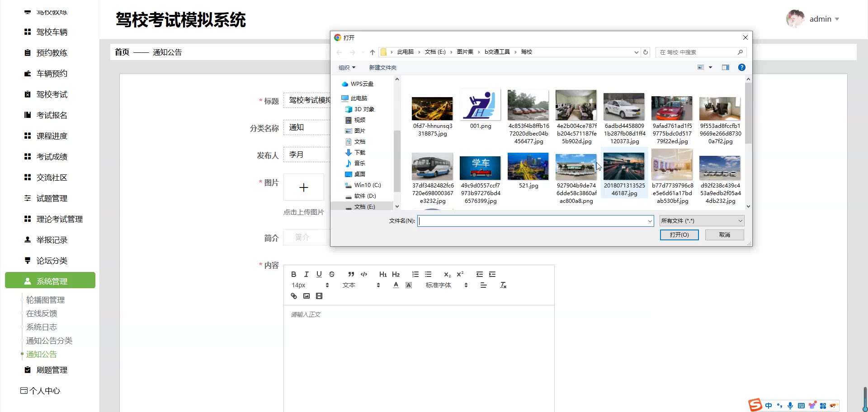
Task: Expand the 所有文件 file type dropdown
Action: [x=702, y=221]
